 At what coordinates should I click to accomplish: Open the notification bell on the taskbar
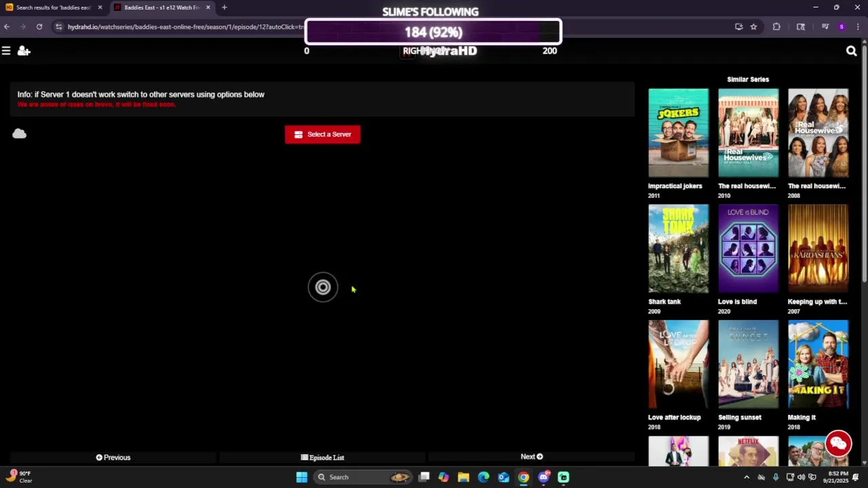[855, 477]
